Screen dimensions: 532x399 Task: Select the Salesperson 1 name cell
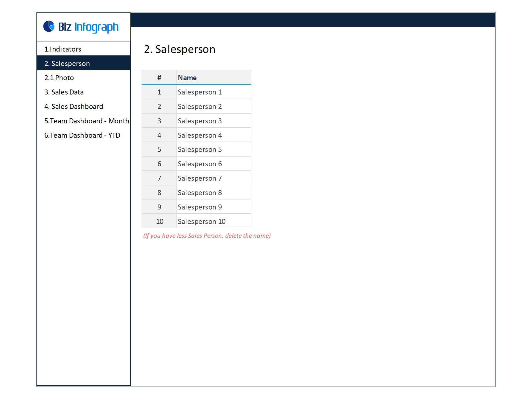pos(214,92)
